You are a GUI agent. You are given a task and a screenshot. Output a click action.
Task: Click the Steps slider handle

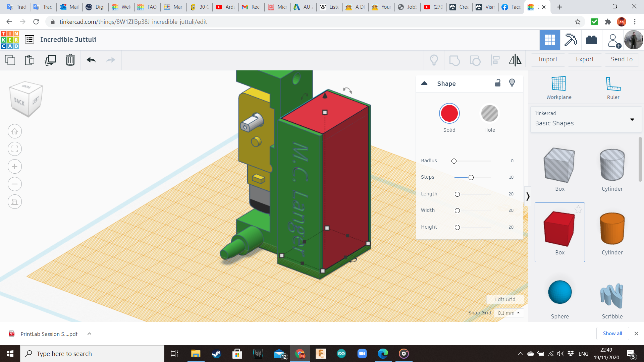[471, 177]
